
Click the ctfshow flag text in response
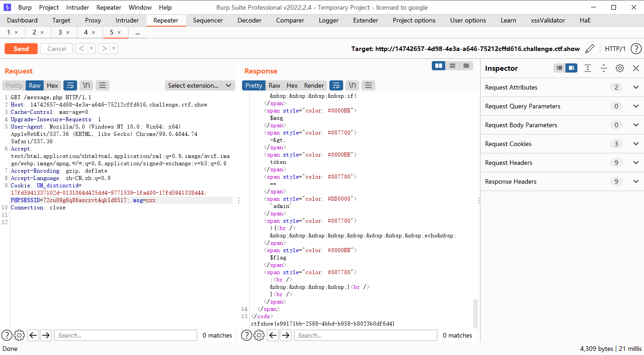322,324
